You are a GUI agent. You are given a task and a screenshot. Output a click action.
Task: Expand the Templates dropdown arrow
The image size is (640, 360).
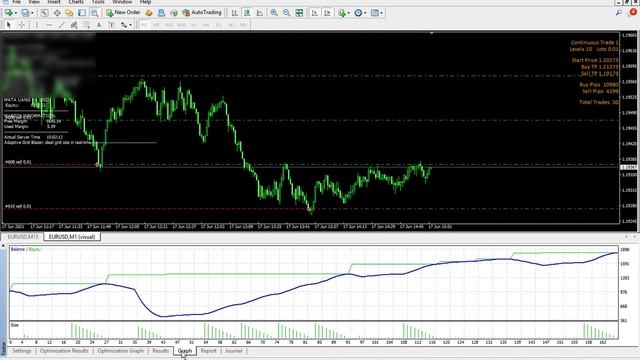point(382,13)
